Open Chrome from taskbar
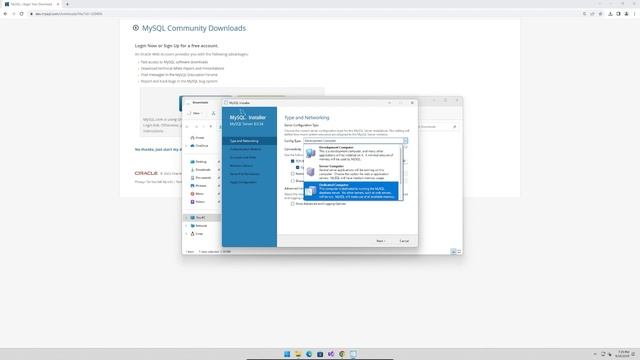Screen dimensions: 640x360 [342, 354]
